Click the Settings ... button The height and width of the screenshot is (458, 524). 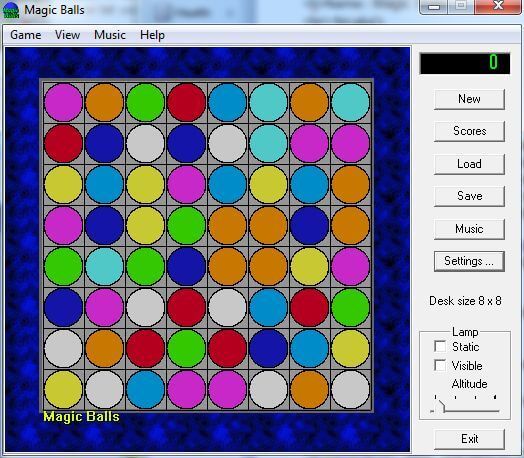(x=469, y=261)
